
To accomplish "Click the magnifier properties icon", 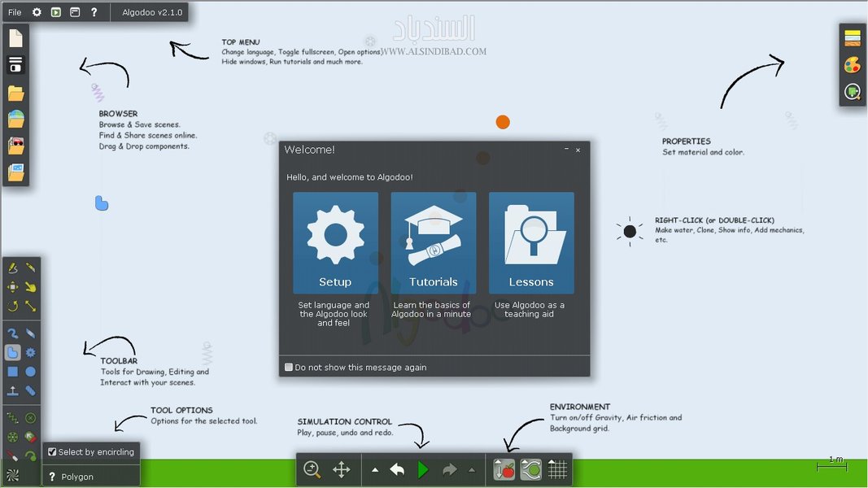I will pyautogui.click(x=853, y=92).
